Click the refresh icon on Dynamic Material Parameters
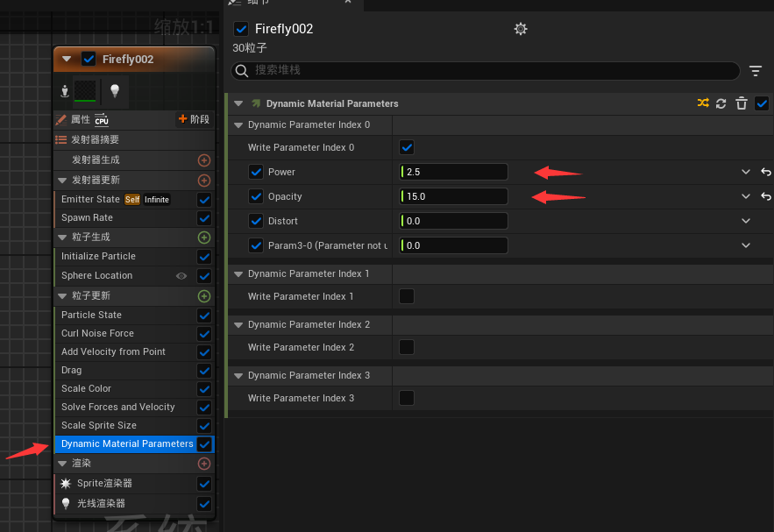Screen dimensions: 774x532 coord(721,103)
